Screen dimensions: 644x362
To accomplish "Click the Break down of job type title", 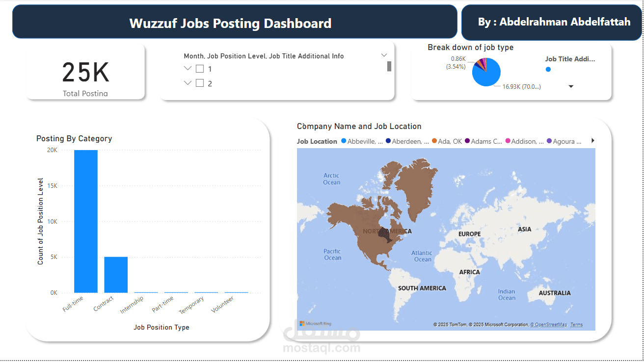I will pyautogui.click(x=470, y=48).
